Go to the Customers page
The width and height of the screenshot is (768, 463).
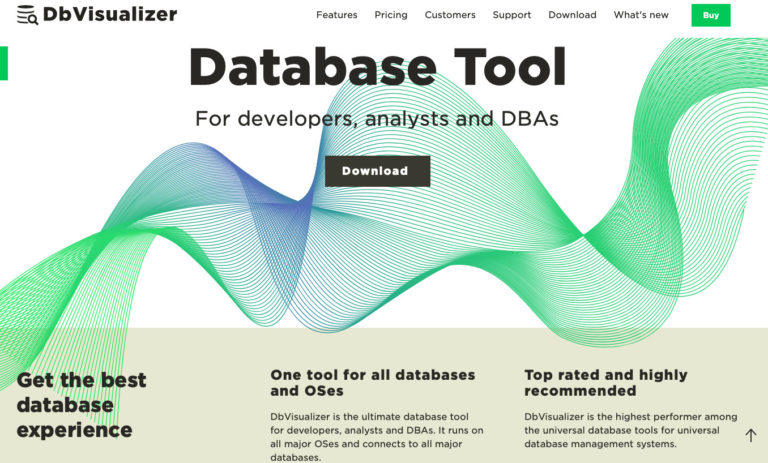(450, 15)
